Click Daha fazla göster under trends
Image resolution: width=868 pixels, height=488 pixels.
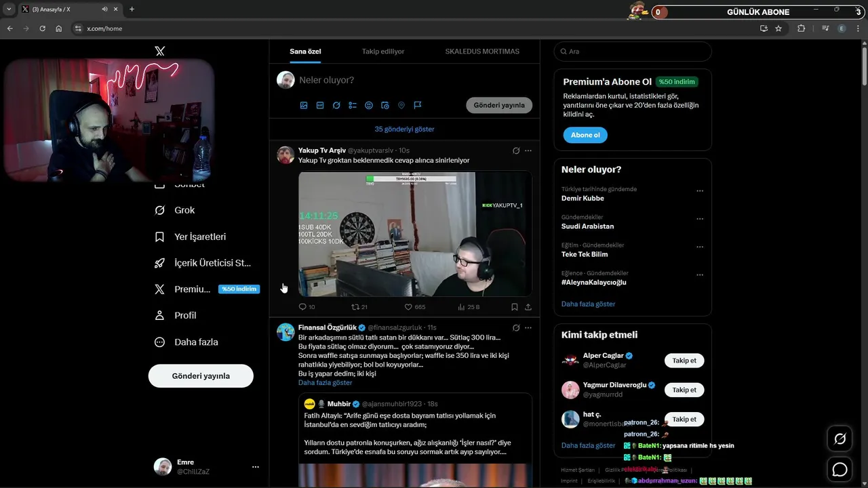(588, 304)
